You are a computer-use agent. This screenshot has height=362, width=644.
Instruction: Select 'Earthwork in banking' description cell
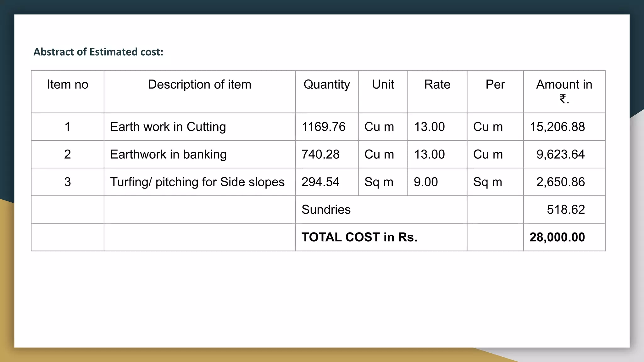168,155
